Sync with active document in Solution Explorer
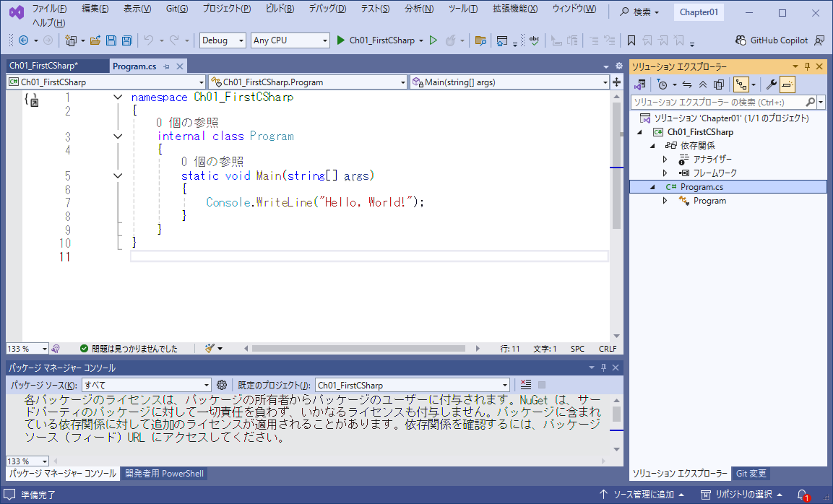Viewport: 833px width, 504px height. [687, 84]
